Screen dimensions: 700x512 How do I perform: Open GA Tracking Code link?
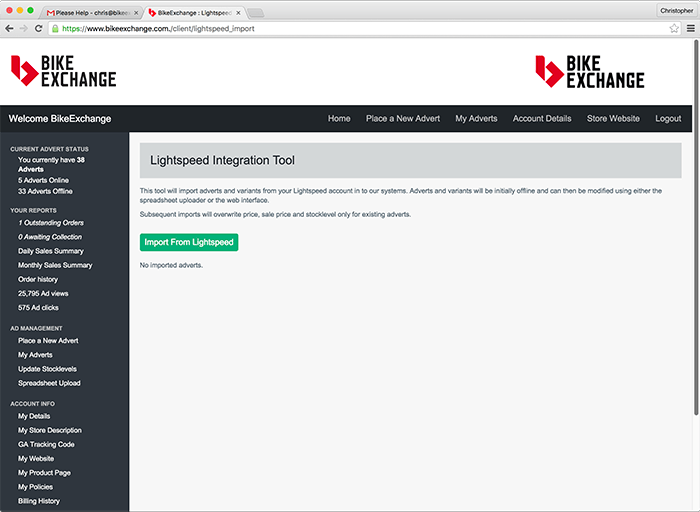[x=46, y=445]
